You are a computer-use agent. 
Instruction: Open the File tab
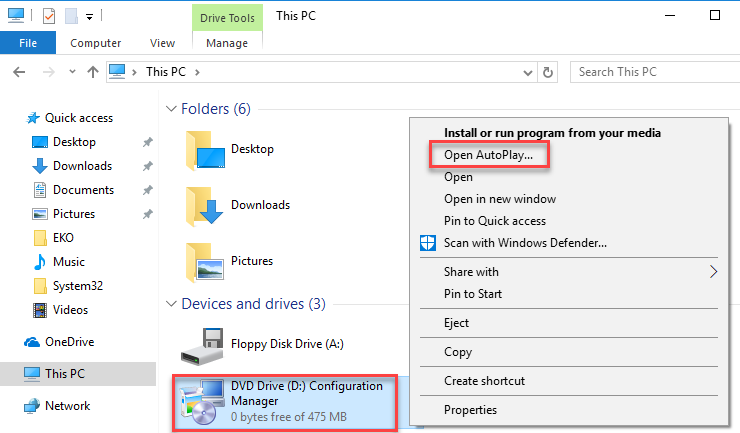[28, 43]
